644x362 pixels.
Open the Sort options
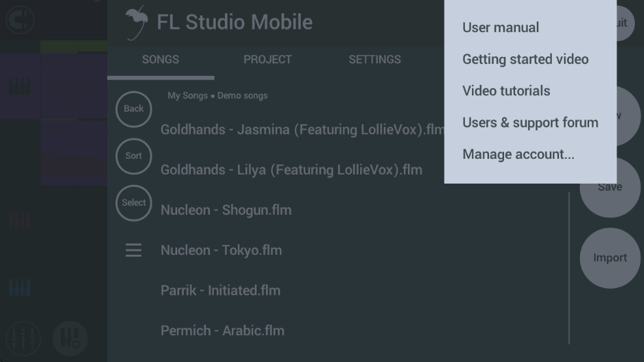[133, 156]
